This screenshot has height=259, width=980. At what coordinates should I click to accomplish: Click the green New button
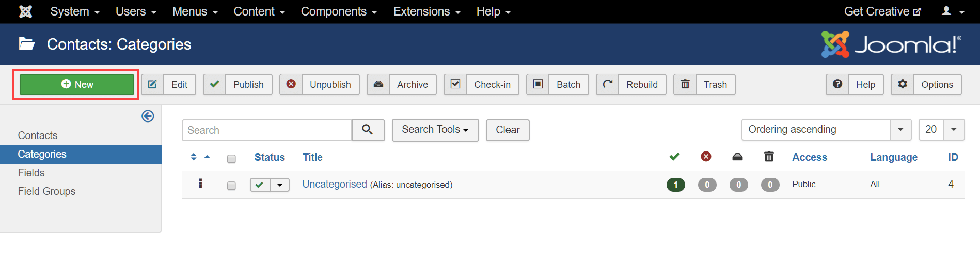point(77,84)
